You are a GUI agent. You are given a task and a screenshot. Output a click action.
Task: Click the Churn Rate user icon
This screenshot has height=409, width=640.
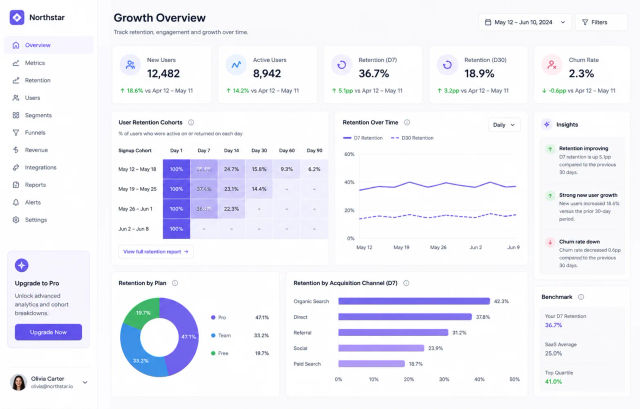tap(552, 65)
